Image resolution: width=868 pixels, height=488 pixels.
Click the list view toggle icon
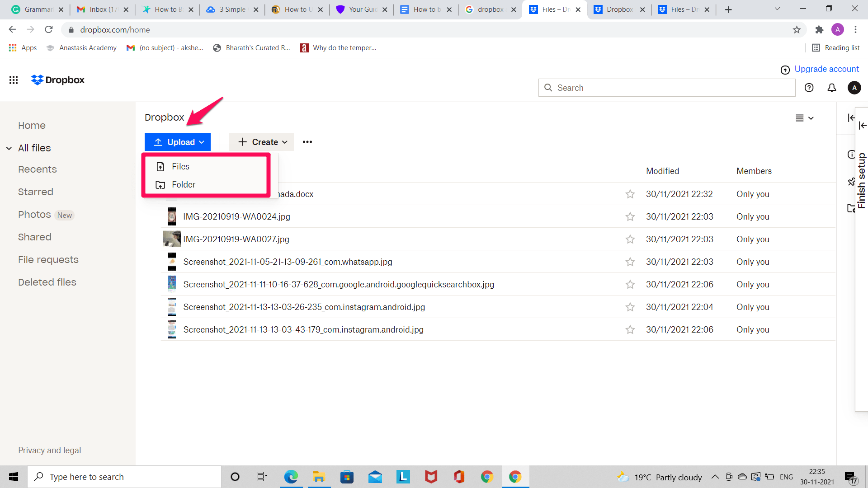799,117
